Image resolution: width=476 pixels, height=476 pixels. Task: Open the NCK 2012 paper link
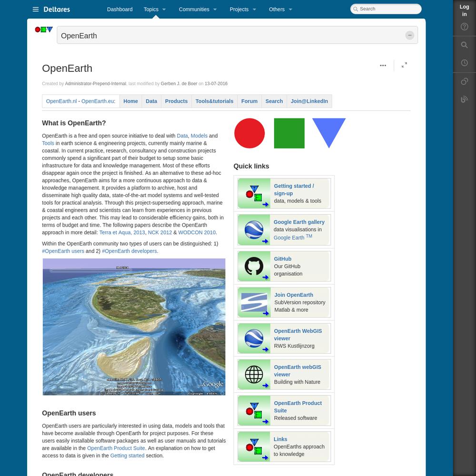(159, 233)
